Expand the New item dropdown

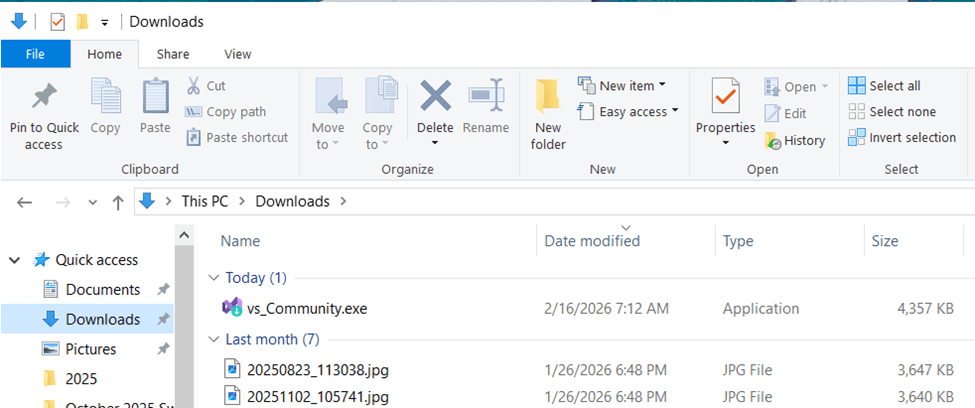coord(625,86)
